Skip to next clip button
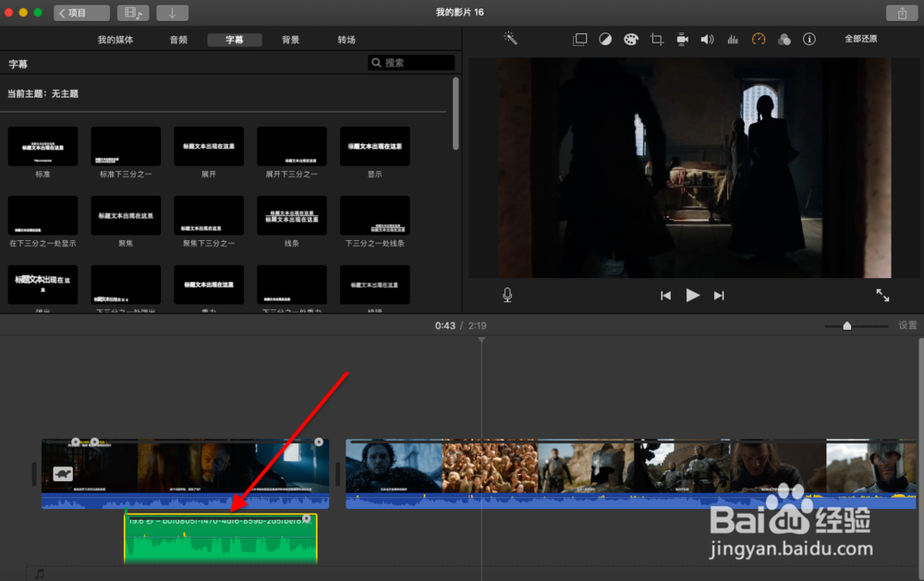Viewport: 924px width, 581px height. 719,296
